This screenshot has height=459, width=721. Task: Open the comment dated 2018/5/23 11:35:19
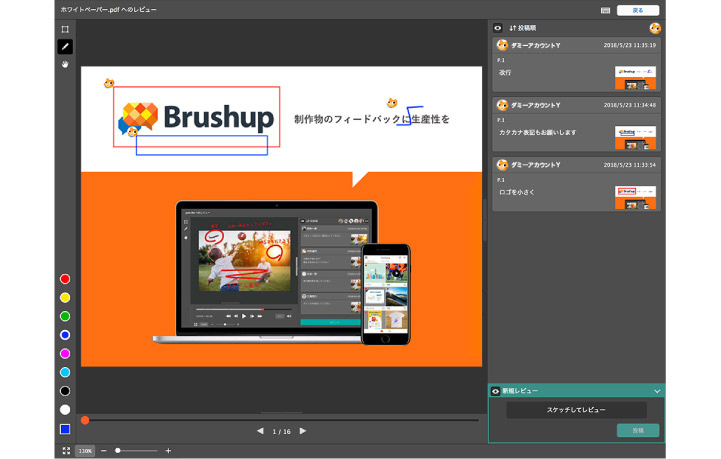[576, 65]
